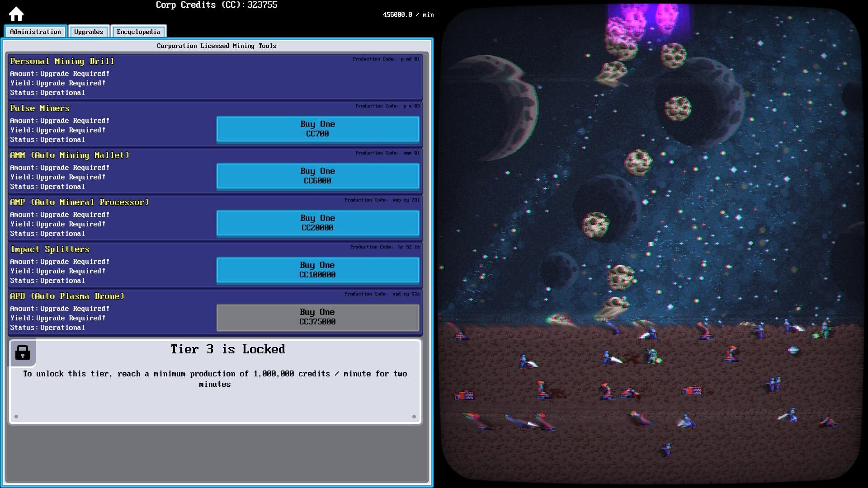Buy one AMM for CC6000

click(x=318, y=176)
